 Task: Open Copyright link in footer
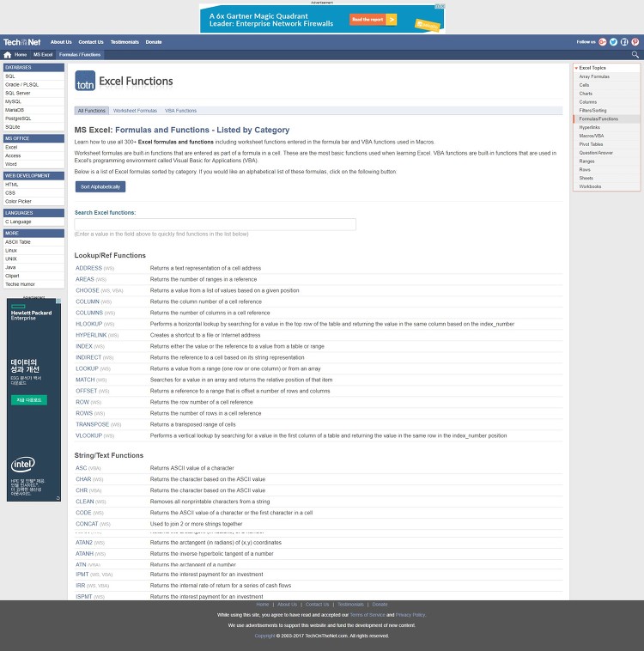pos(264,636)
